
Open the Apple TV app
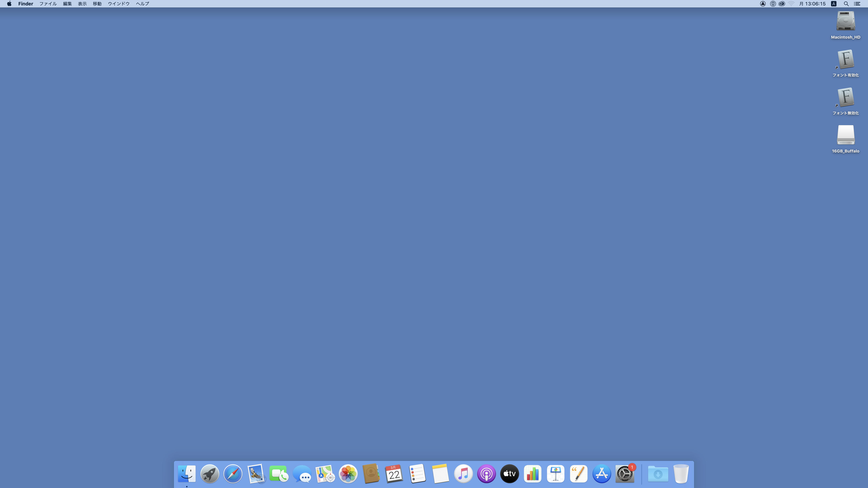509,474
